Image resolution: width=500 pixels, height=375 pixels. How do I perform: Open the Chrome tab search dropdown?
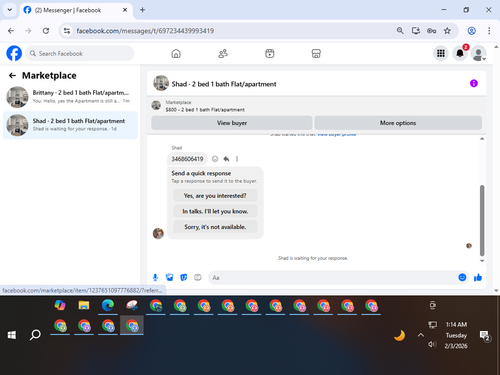(10, 10)
